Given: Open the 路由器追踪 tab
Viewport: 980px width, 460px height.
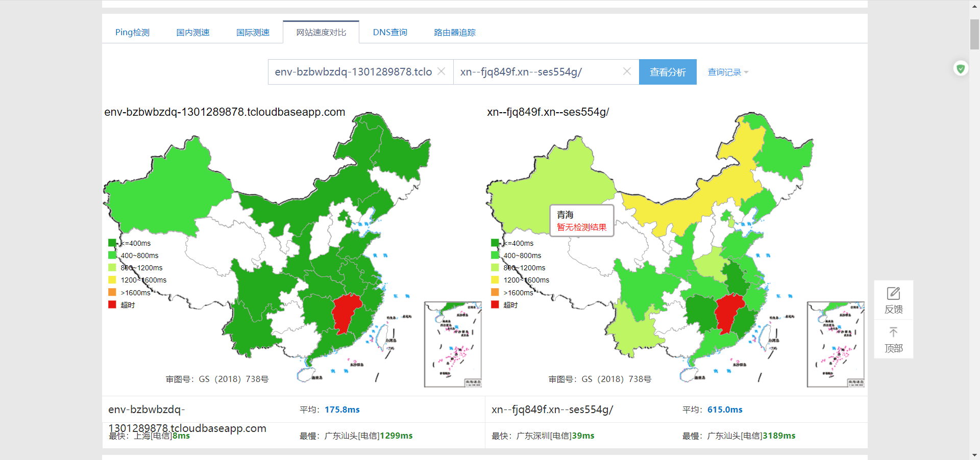Looking at the screenshot, I should [454, 33].
